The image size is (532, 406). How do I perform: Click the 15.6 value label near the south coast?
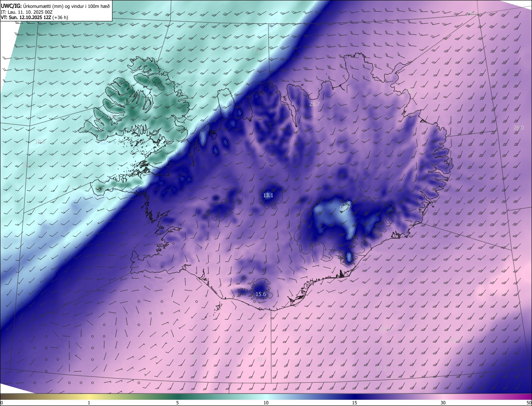[x=261, y=294]
